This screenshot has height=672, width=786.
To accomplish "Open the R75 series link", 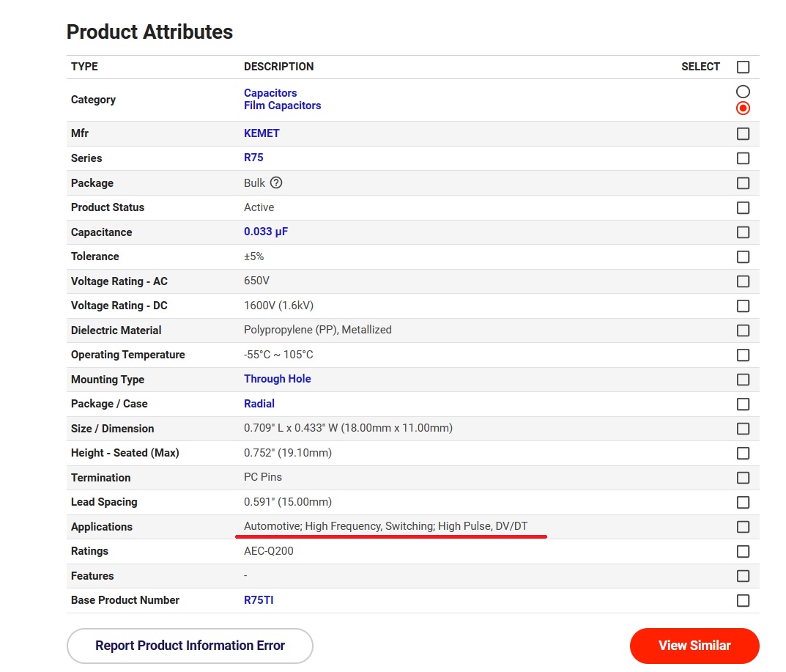I will pos(253,158).
